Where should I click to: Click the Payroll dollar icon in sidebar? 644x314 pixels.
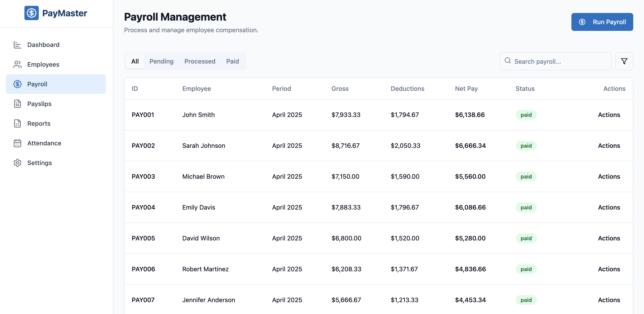point(17,84)
